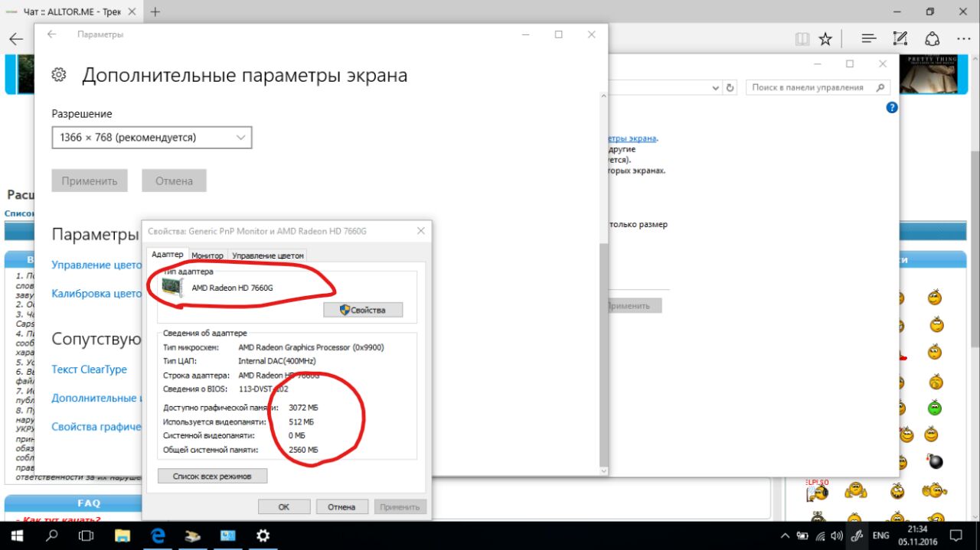Open the Settings gear on the taskbar
980x550 pixels.
click(263, 535)
